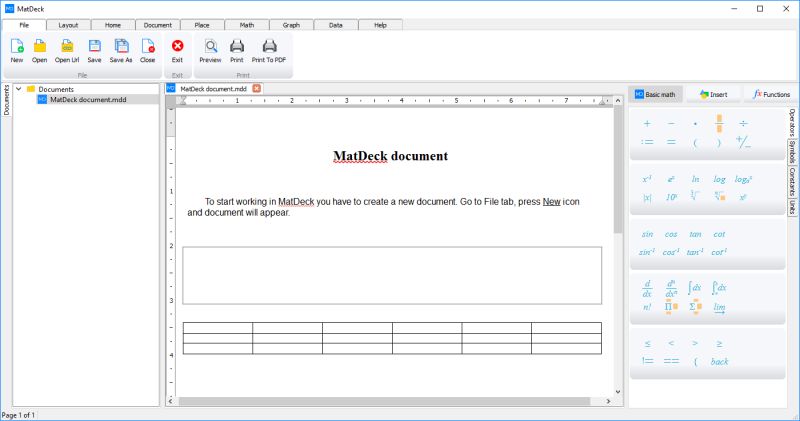This screenshot has height=421, width=800.
Task: Insert the natural log ln function
Action: (x=695, y=179)
